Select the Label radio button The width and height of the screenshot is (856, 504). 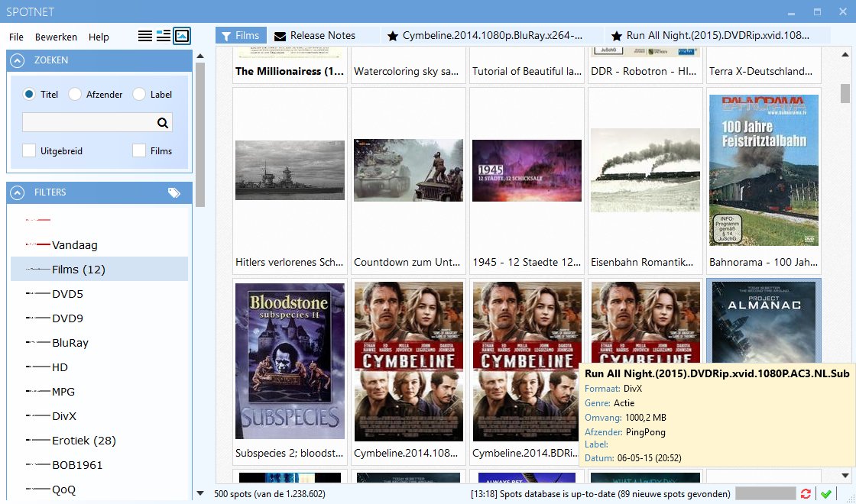pos(139,95)
